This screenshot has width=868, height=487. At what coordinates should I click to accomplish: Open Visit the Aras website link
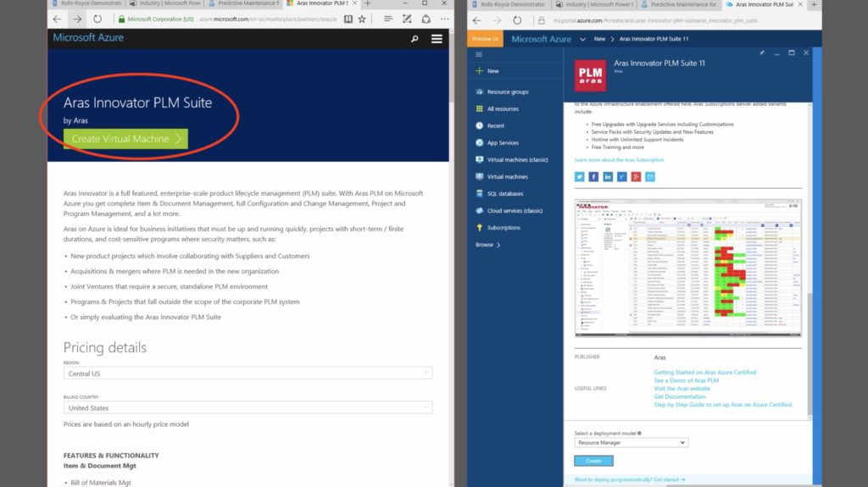point(682,389)
